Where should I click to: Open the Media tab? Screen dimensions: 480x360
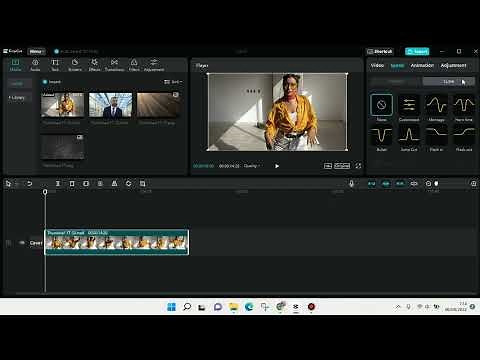15,65
